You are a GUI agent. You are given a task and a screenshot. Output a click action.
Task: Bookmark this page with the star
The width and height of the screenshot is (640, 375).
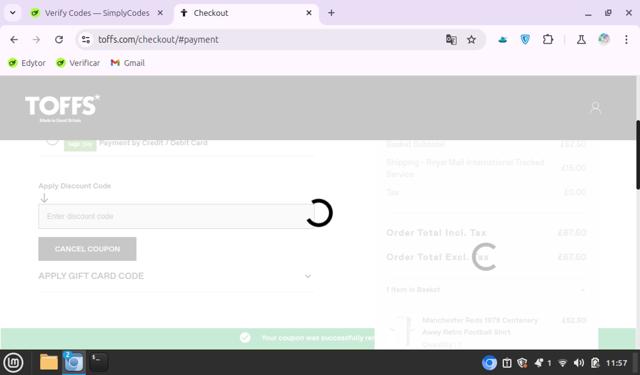click(x=471, y=40)
